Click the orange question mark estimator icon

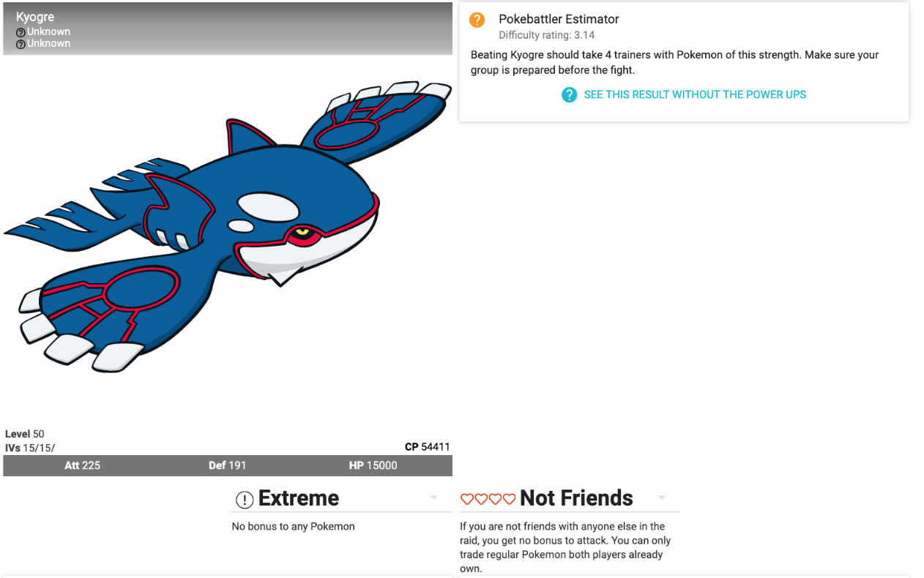[477, 20]
